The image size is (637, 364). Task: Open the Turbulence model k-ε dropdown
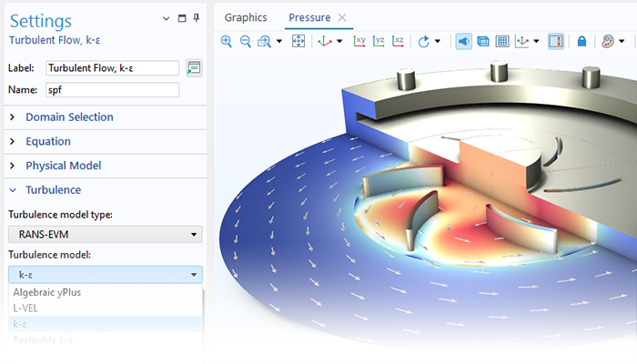point(106,275)
